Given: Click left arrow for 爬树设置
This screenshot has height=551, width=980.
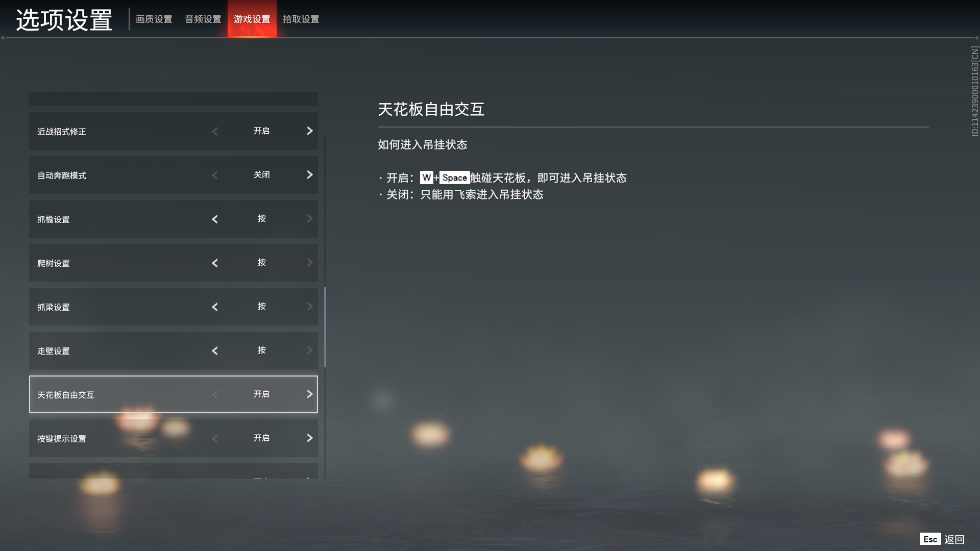Looking at the screenshot, I should 215,263.
